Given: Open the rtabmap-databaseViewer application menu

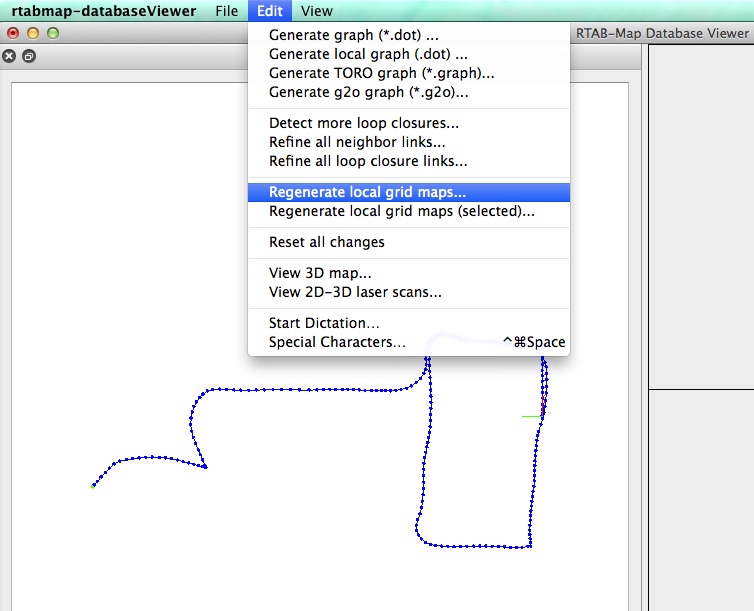Looking at the screenshot, I should [x=104, y=11].
